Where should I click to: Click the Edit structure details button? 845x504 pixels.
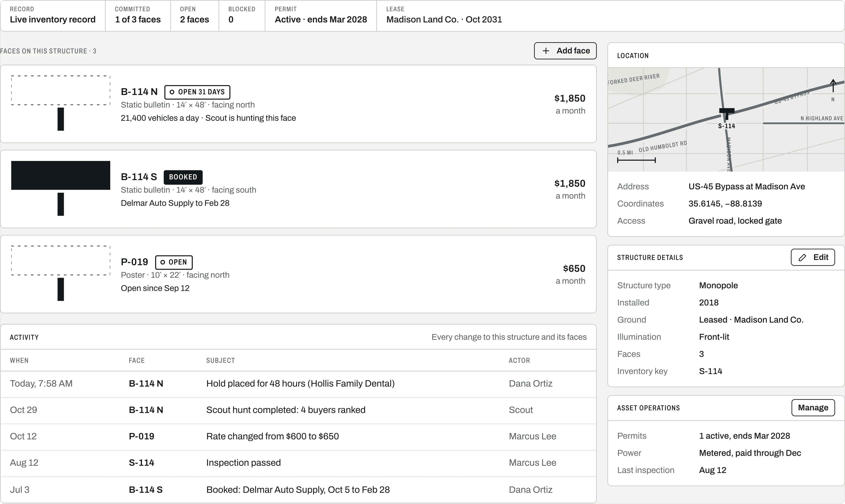coord(813,257)
